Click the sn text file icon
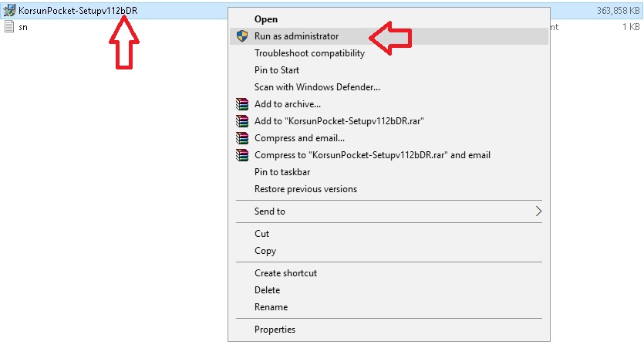The image size is (644, 345). coord(10,26)
